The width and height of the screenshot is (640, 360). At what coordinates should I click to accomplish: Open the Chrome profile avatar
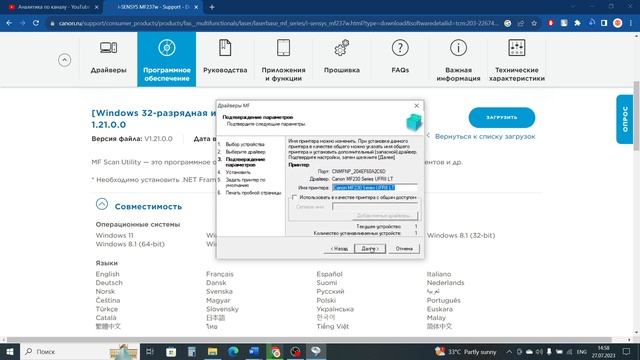(618, 23)
